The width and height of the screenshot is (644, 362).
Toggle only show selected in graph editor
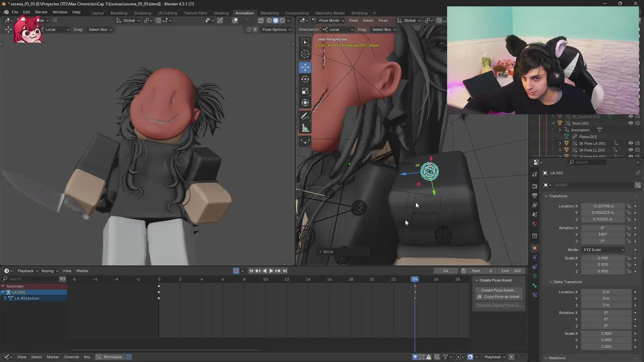tap(415, 357)
